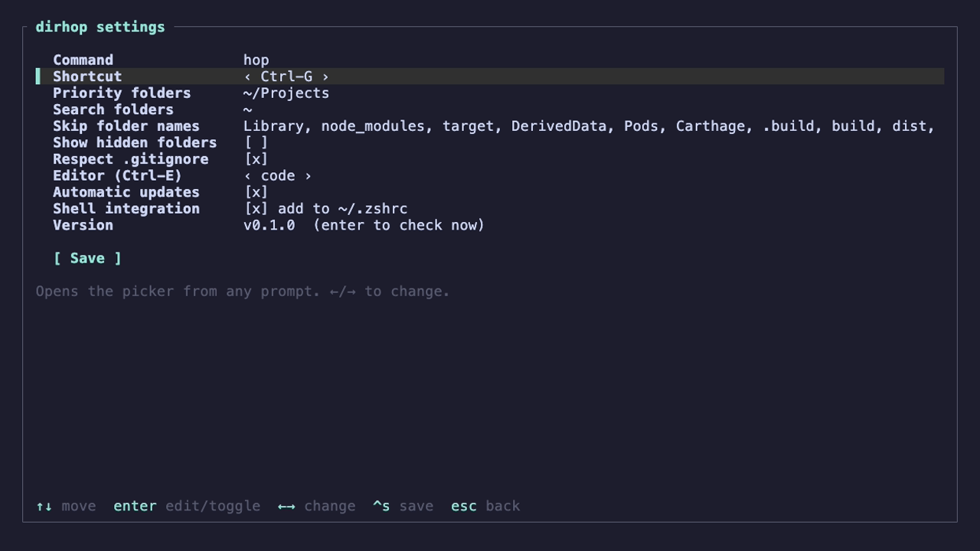Click the 'change' hint in footer
This screenshot has width=980, height=551.
[x=329, y=507]
